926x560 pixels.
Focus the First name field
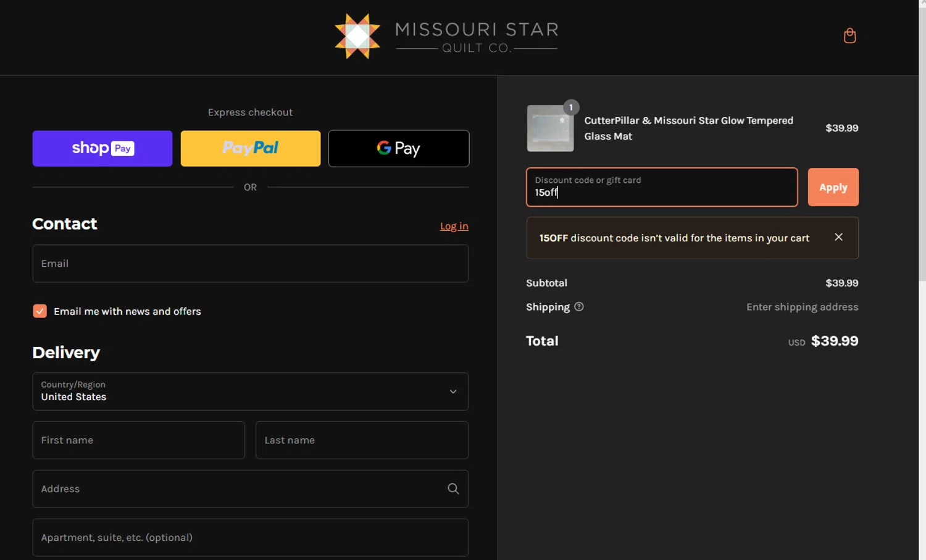[x=139, y=440]
